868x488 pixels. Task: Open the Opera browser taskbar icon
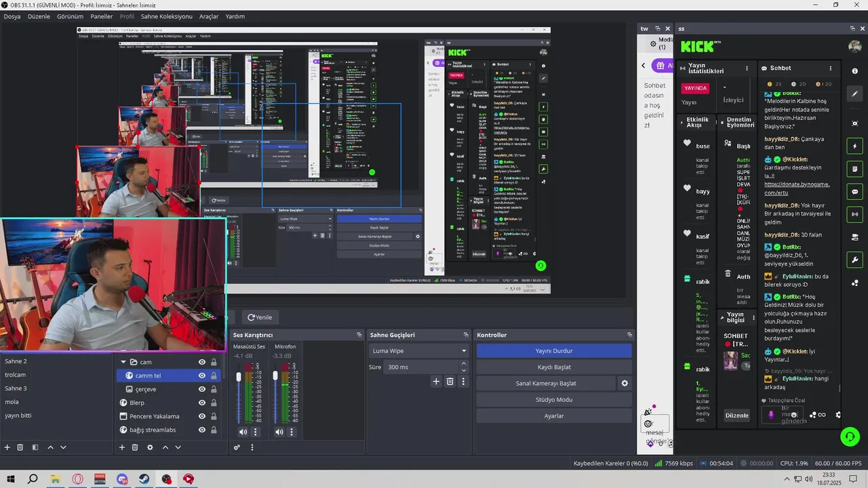(77, 479)
